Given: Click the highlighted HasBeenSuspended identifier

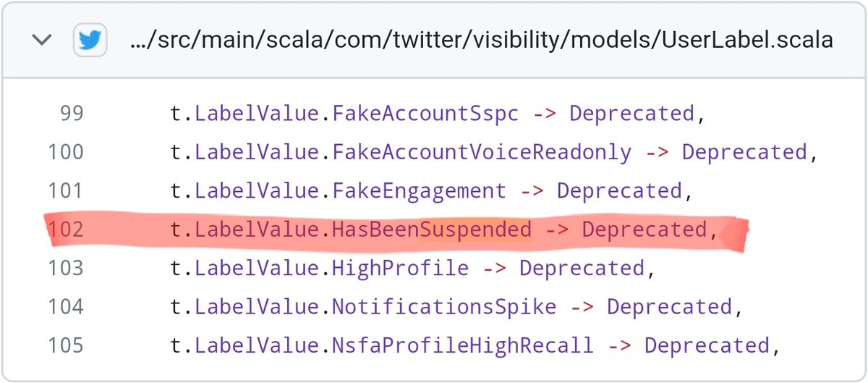Looking at the screenshot, I should (x=431, y=230).
